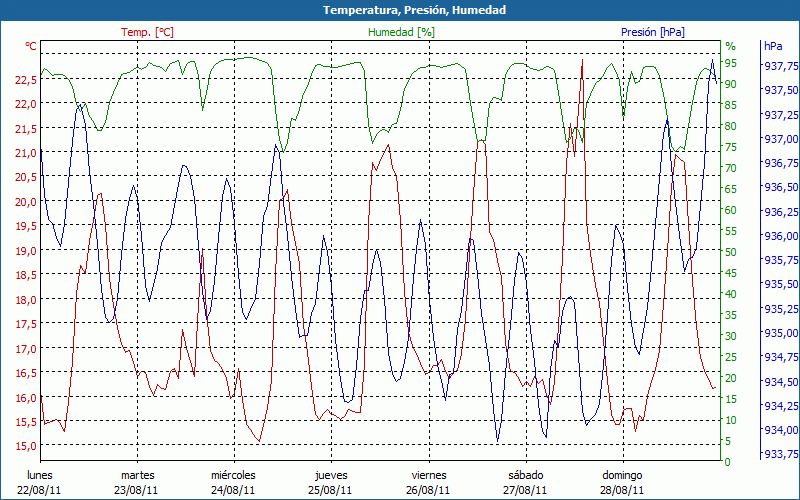The image size is (800, 500).
Task: Pick the miércoles 24/08/11 date marker
Action: coord(234,482)
